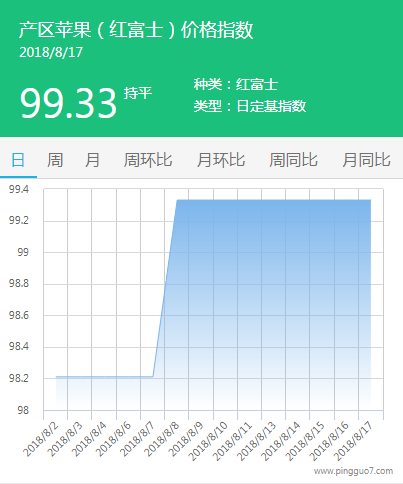Click the y-axis label 98.4
Viewport: 403px width, 484px height.
pos(19,347)
